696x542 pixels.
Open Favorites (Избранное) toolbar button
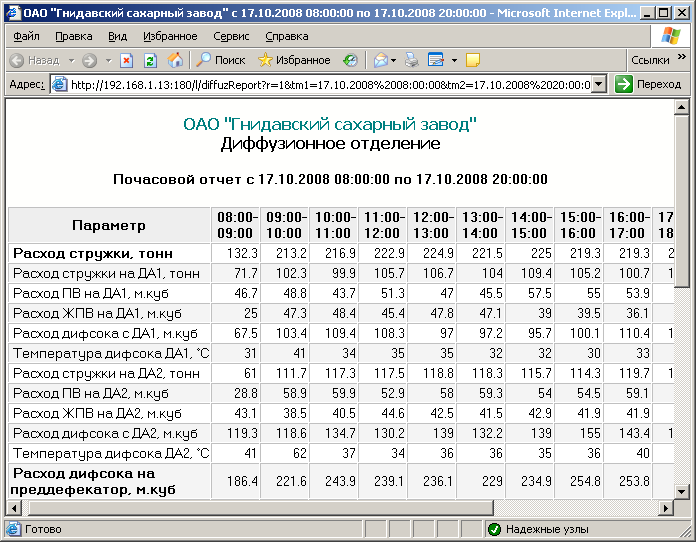pos(294,60)
